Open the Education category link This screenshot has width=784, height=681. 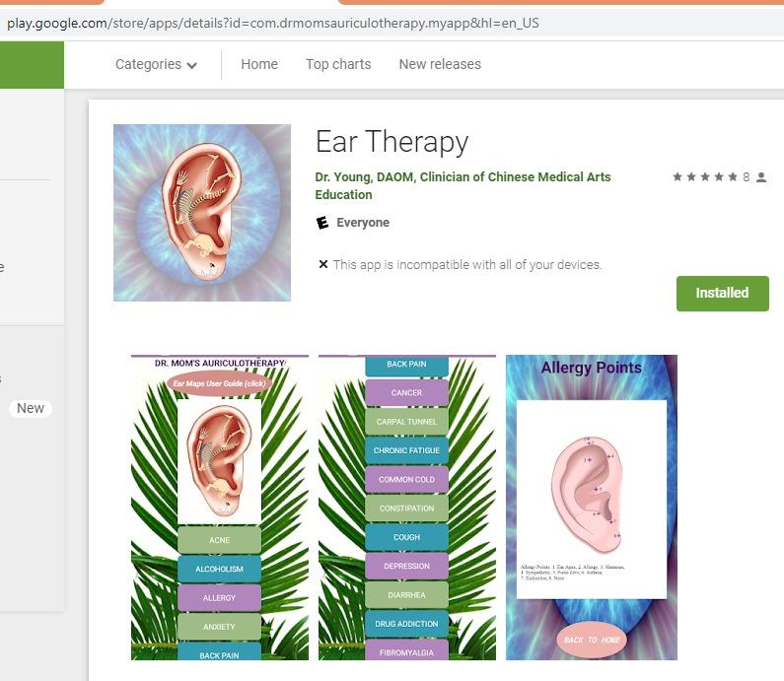pos(343,194)
